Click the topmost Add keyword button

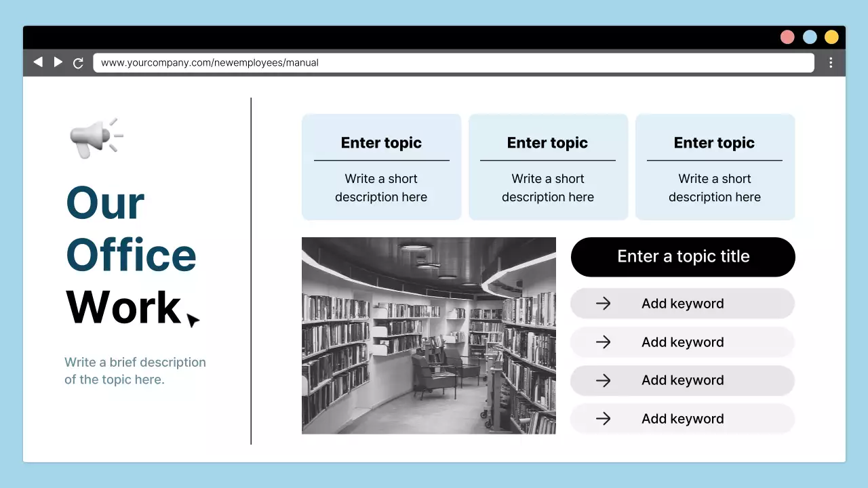(682, 304)
